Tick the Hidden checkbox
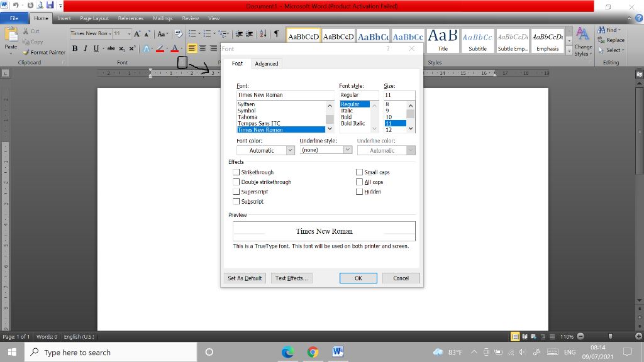 coord(359,192)
